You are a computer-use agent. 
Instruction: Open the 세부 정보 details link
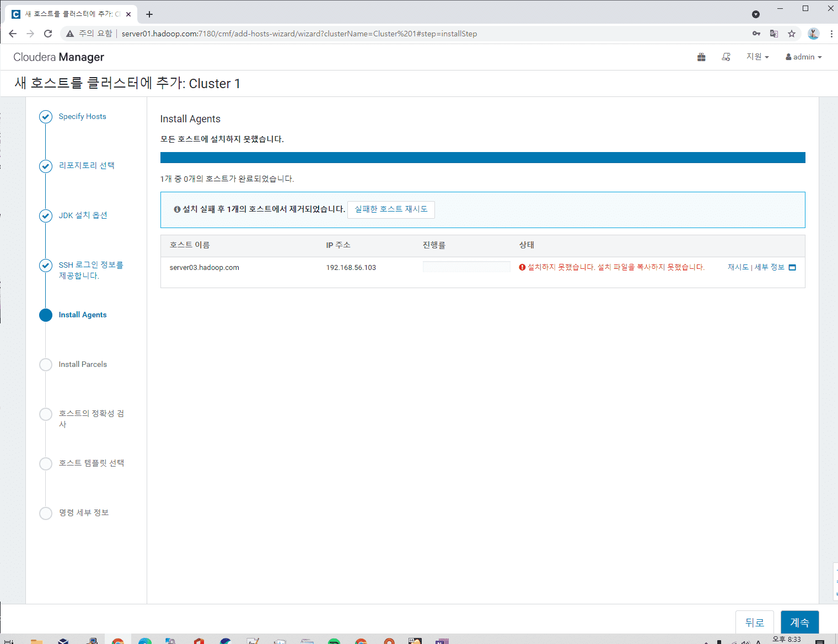[769, 267]
